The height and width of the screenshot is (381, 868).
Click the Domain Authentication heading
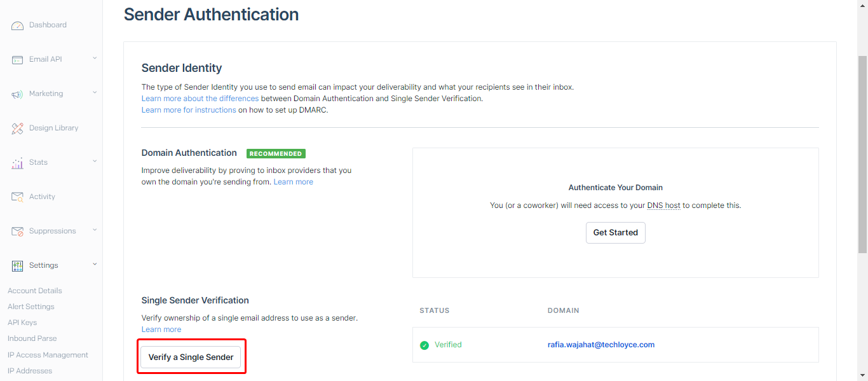point(189,153)
